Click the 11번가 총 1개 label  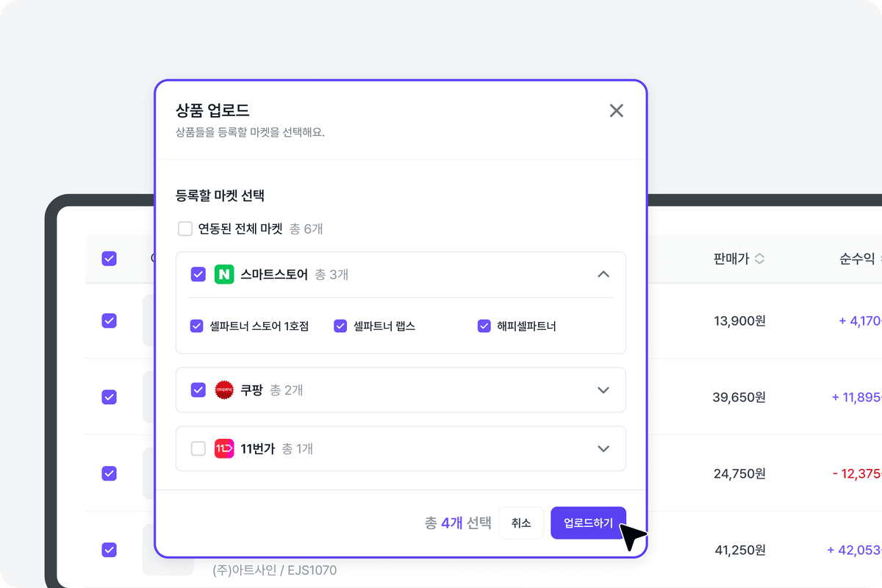277,448
